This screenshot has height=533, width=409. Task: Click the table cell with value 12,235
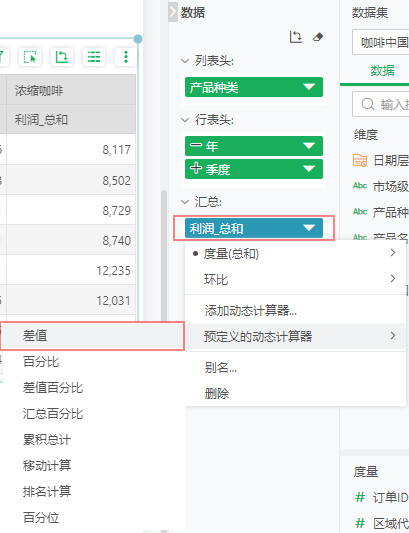click(x=71, y=270)
